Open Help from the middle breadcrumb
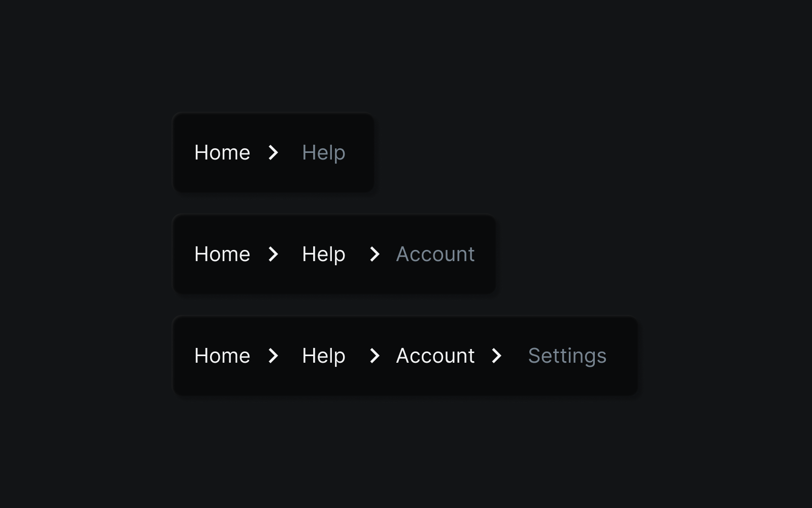The image size is (812, 508). coord(323,254)
